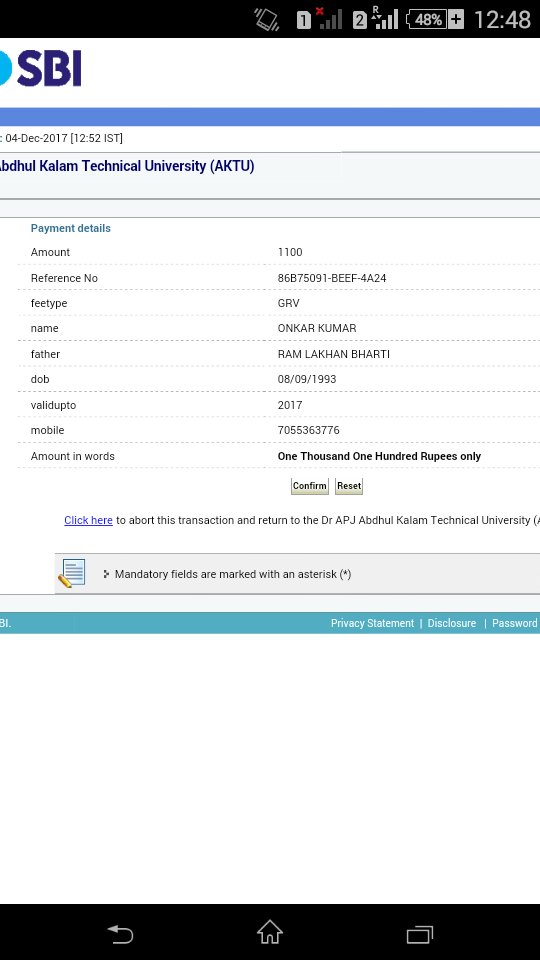Viewport: 540px width, 960px height.
Task: Select the validupto value 2017
Action: (290, 405)
